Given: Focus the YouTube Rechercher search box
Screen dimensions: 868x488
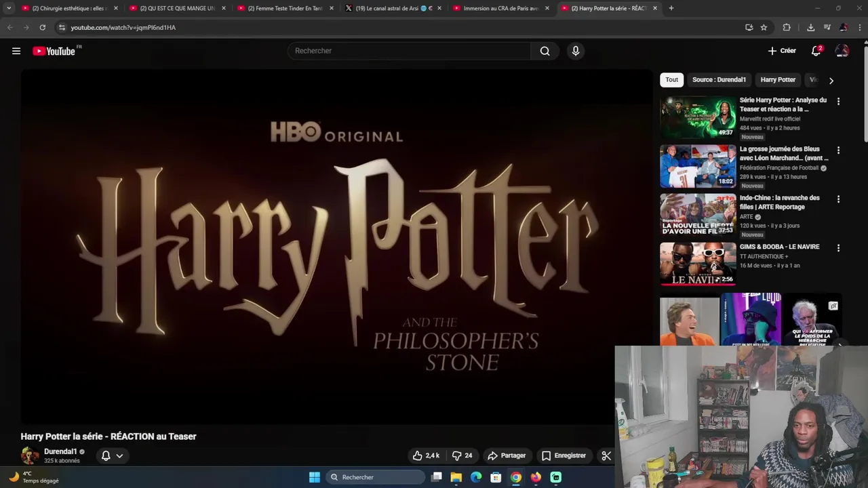Looking at the screenshot, I should [x=410, y=51].
